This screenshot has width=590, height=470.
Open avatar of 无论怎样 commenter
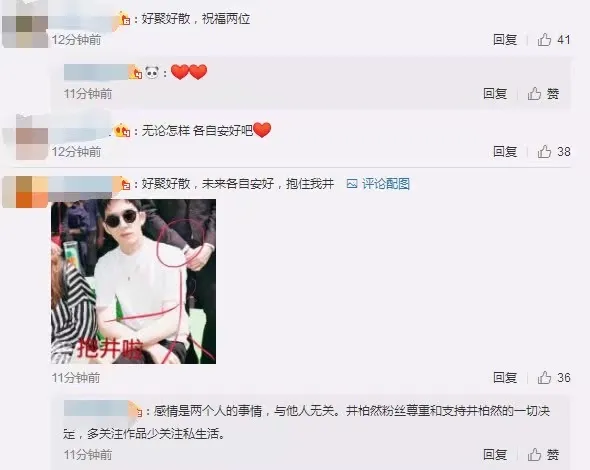(32, 138)
